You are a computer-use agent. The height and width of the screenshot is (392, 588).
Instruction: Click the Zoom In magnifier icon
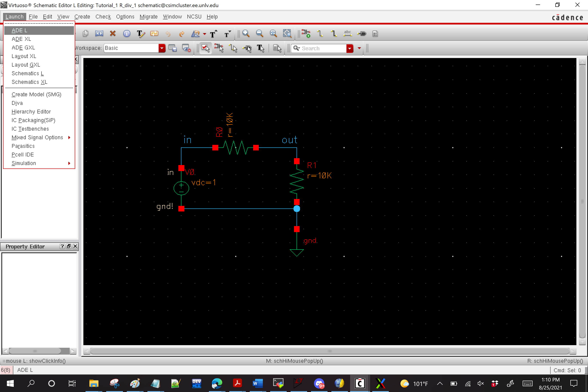pyautogui.click(x=246, y=34)
